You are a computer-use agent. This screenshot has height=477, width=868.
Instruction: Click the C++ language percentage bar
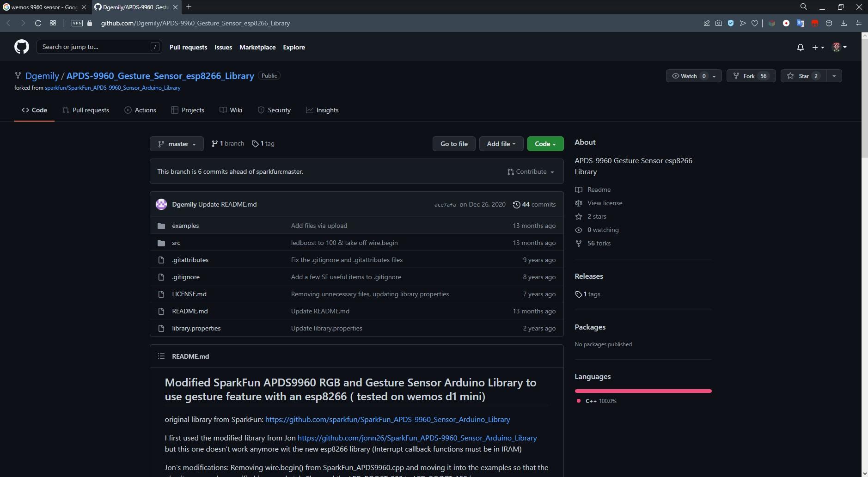[642, 390]
